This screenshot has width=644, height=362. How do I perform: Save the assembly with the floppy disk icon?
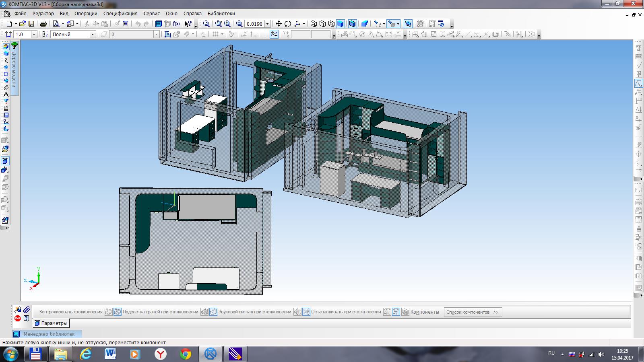pos(31,24)
